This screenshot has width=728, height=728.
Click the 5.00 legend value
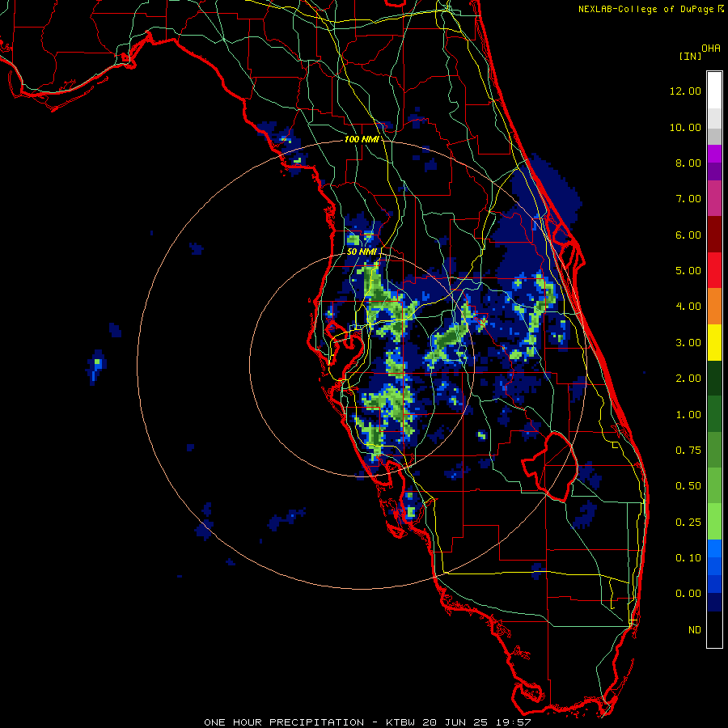click(x=688, y=271)
